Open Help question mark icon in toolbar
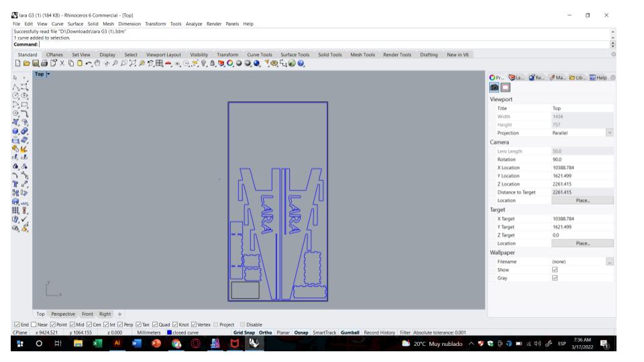 tap(301, 63)
